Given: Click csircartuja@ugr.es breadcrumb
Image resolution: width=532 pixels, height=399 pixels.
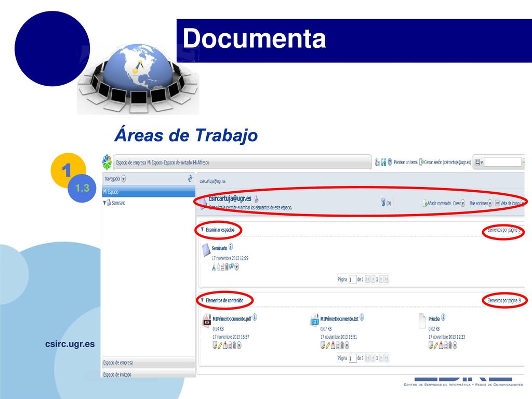Looking at the screenshot, I should (x=212, y=181).
